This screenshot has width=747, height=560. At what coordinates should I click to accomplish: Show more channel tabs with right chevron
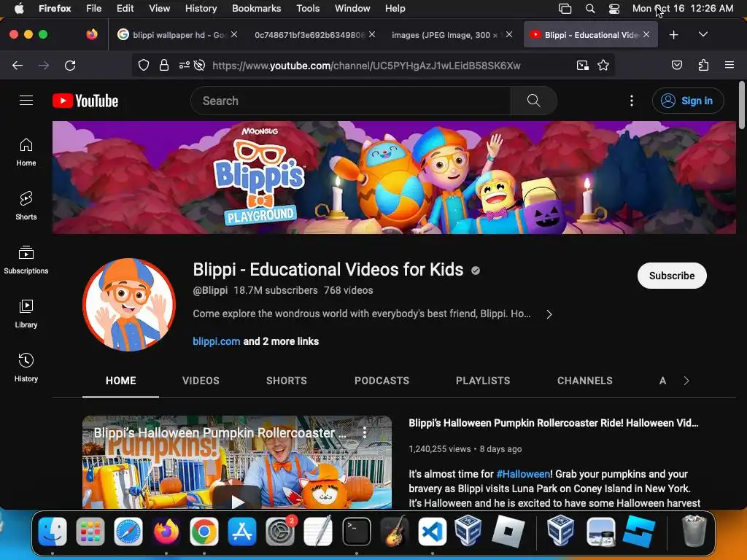pos(686,381)
